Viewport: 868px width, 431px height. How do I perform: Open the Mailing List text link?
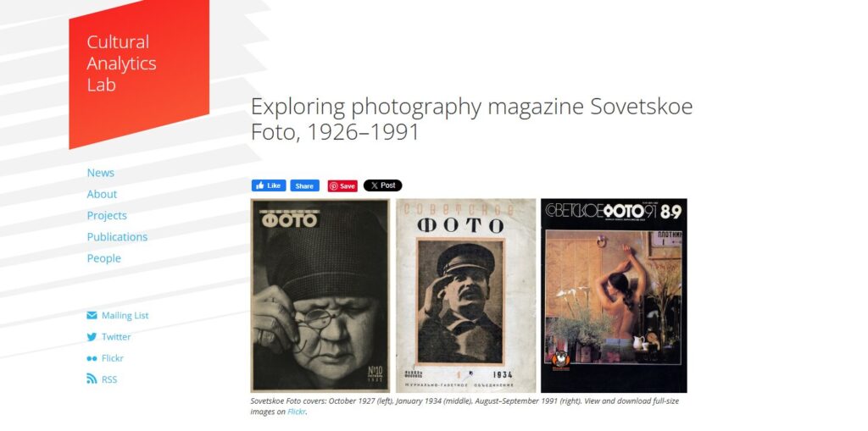(125, 315)
